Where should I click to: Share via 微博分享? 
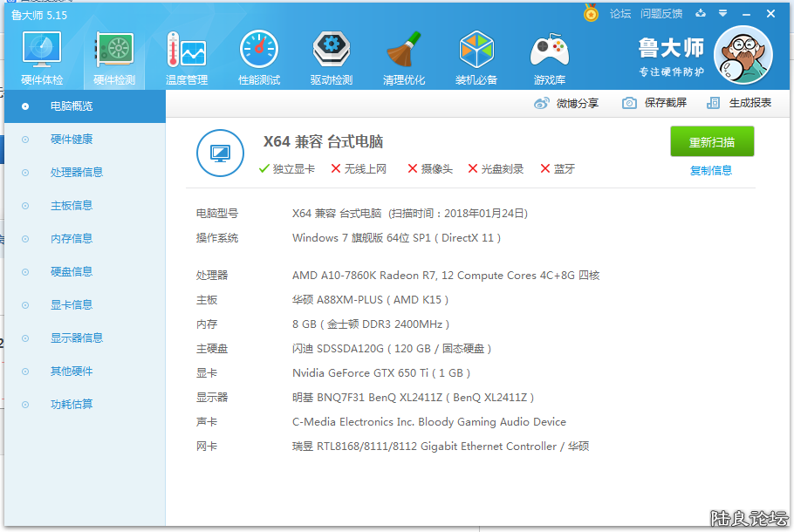(x=566, y=103)
